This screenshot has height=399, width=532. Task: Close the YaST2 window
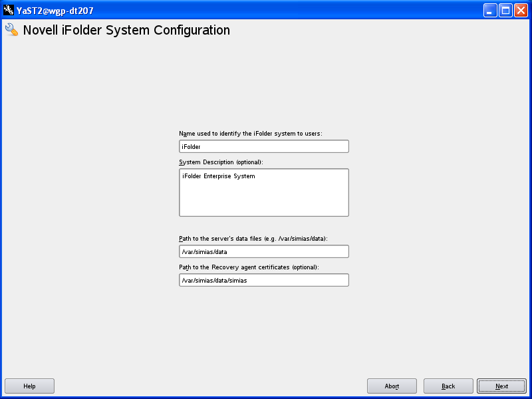coord(521,11)
